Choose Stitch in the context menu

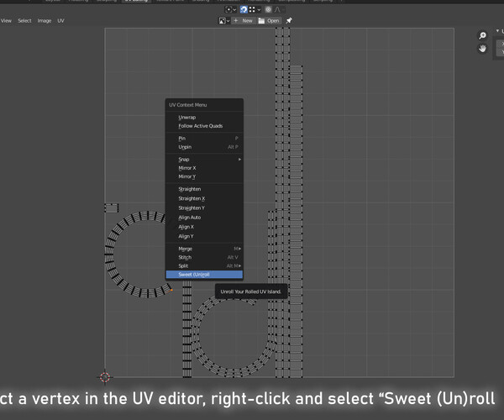pos(204,257)
